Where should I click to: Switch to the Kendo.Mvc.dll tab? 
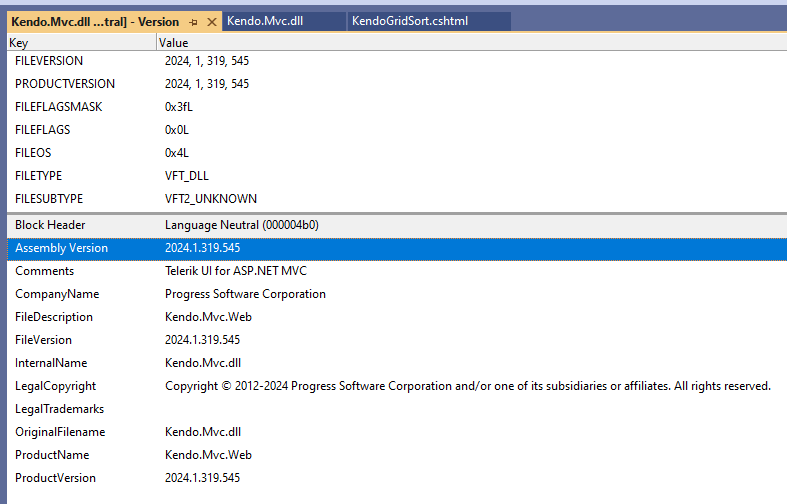click(284, 21)
